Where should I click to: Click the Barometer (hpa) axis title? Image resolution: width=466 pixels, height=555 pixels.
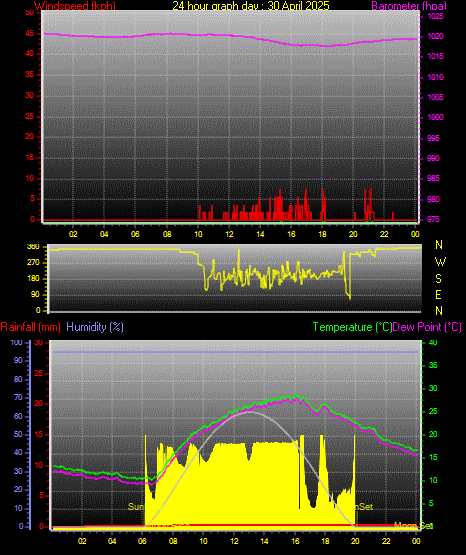click(409, 6)
